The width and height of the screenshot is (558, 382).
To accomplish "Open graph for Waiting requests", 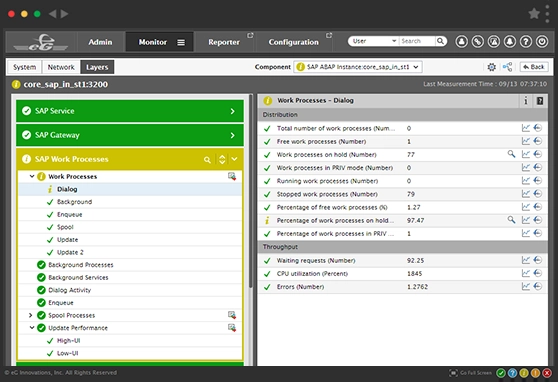I will (x=526, y=260).
